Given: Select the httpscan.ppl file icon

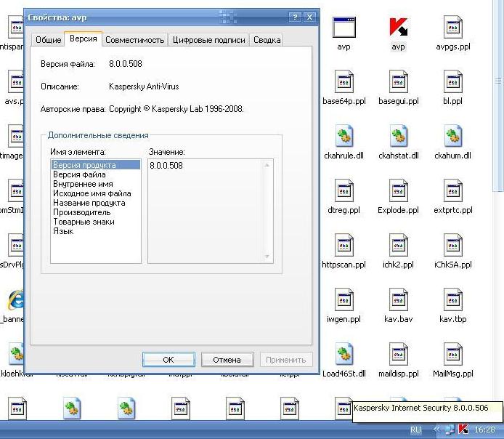Looking at the screenshot, I should tap(344, 245).
